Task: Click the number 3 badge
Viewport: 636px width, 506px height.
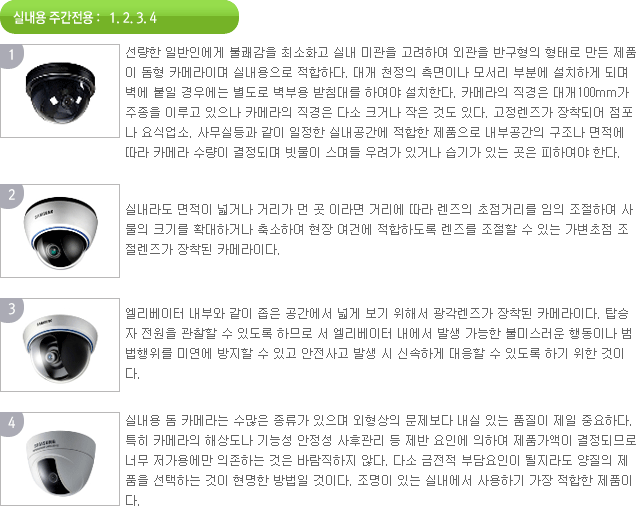Action: tap(11, 309)
